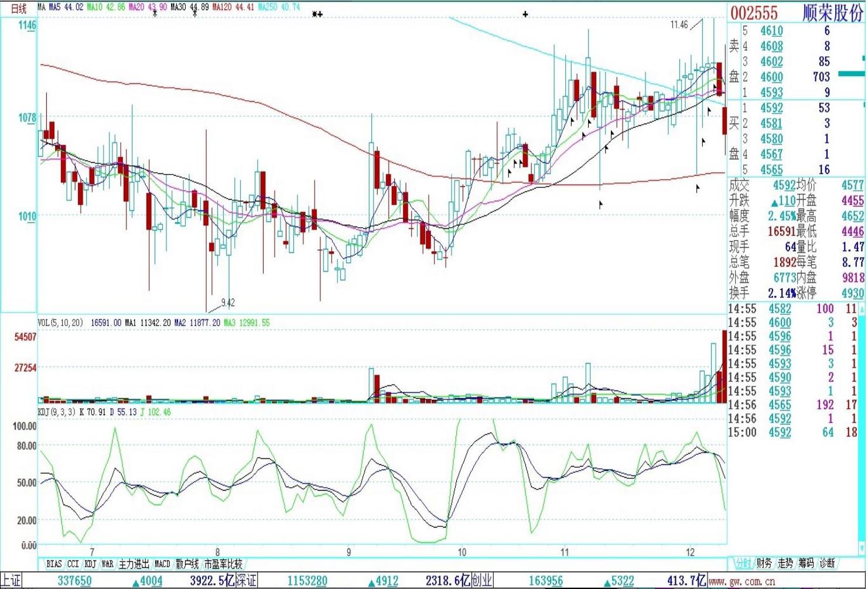
Task: Visit the www.gw.com.cn link
Action: tap(742, 582)
